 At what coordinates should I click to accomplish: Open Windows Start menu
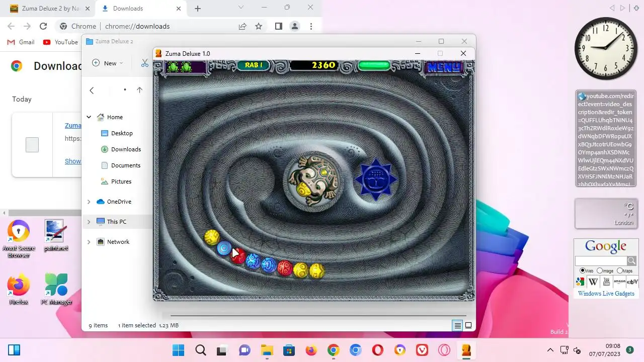point(178,350)
